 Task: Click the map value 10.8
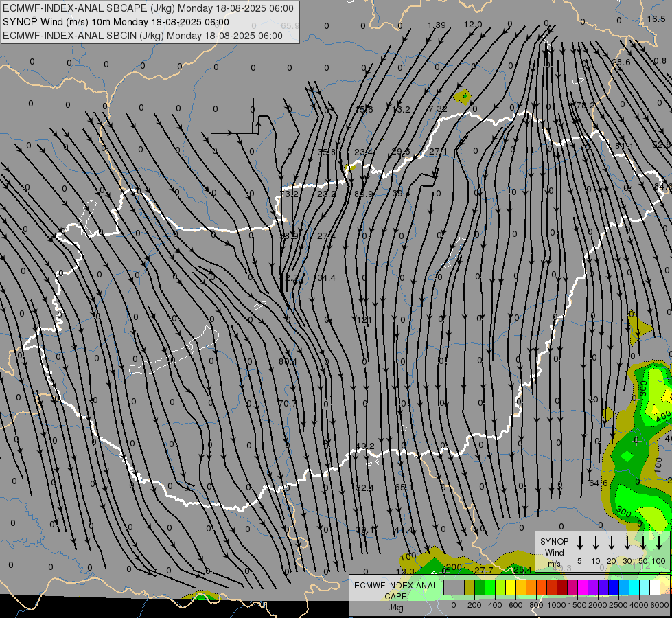[658, 61]
